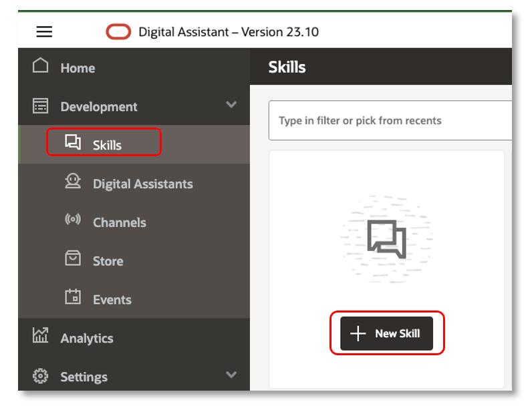This screenshot has height=410, width=532.
Task: Open the hamburger navigation menu
Action: pos(45,31)
